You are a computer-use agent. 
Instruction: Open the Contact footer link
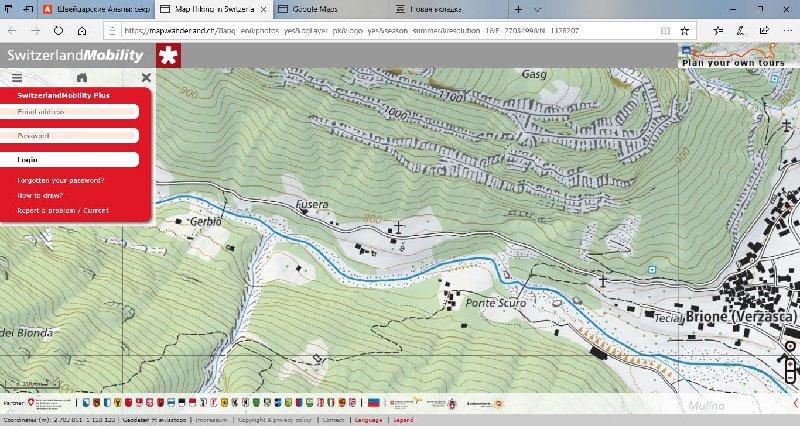[x=333, y=420]
